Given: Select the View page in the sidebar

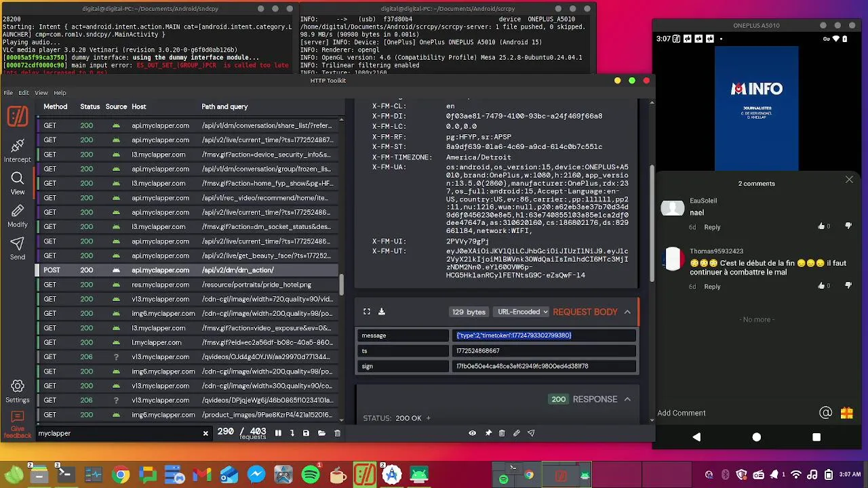Looking at the screenshot, I should [18, 184].
